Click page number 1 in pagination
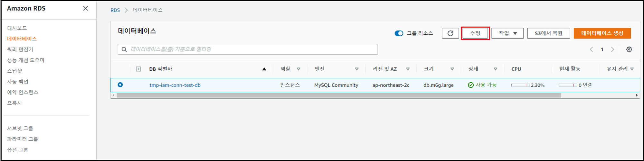The height and width of the screenshot is (161, 644). [602, 49]
